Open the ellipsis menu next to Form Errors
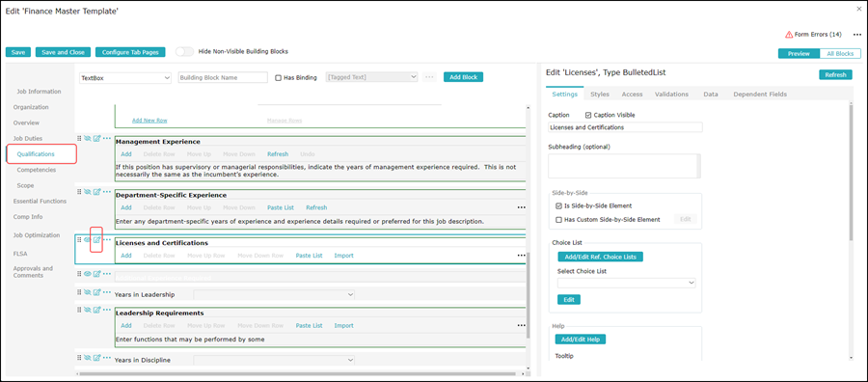The height and width of the screenshot is (382, 868). [x=857, y=35]
